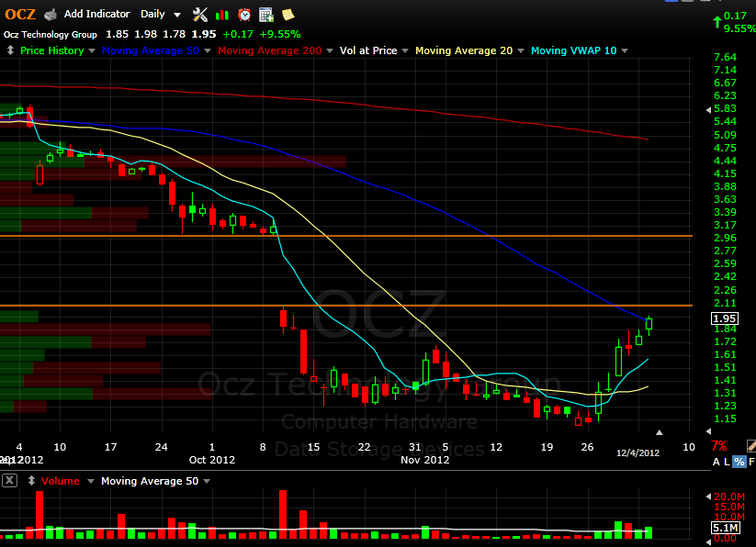Click the Oct 2012 axis label
The height and width of the screenshot is (547, 756).
(212, 460)
